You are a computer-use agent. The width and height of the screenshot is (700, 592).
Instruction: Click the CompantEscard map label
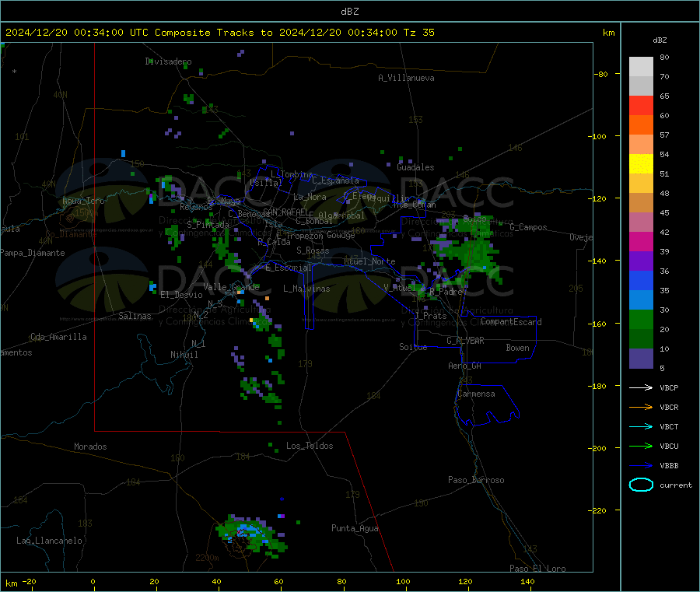click(511, 322)
